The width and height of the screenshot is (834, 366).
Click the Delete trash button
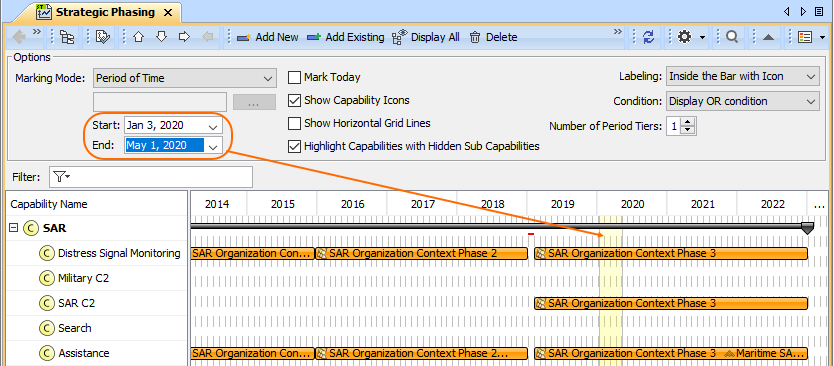point(493,37)
